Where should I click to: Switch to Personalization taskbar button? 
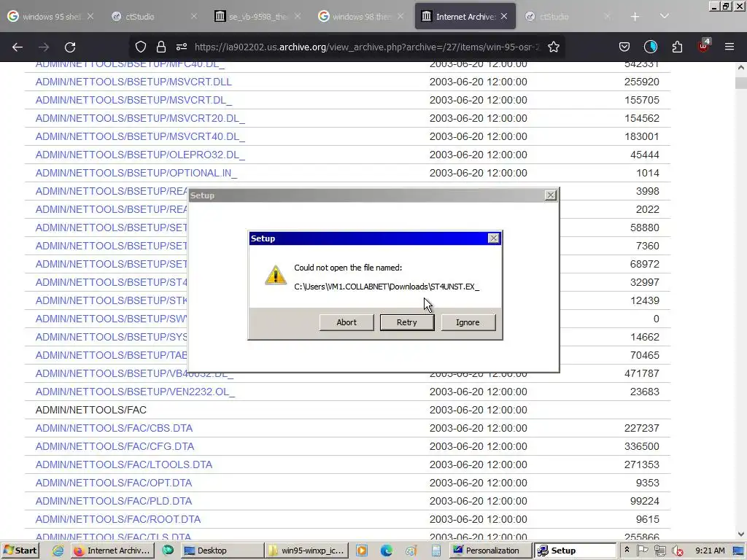[489, 551]
